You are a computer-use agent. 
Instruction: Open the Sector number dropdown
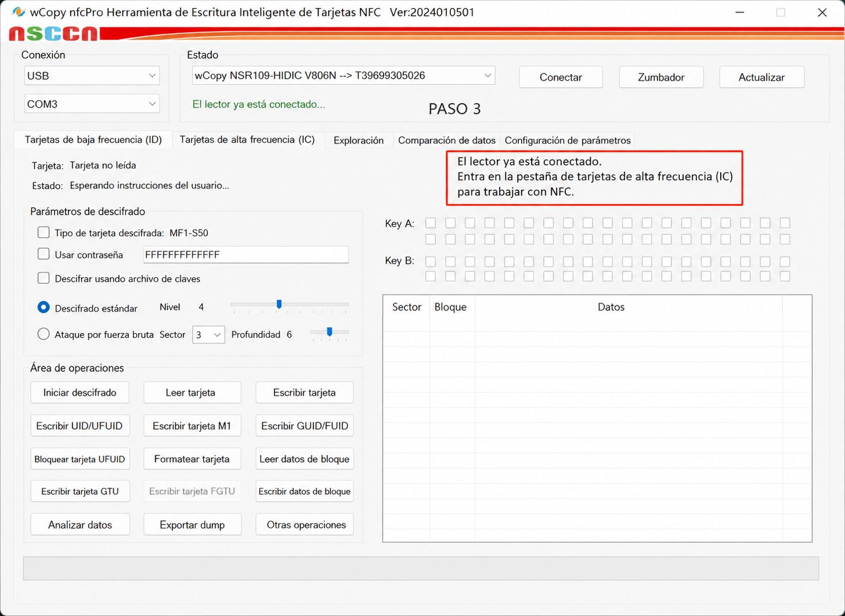208,334
